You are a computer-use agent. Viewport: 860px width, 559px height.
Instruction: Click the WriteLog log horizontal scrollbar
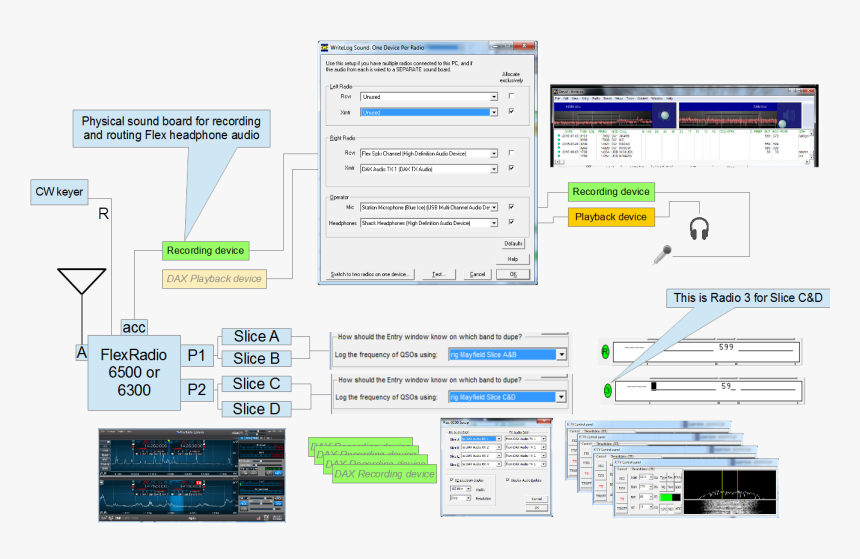[683, 162]
